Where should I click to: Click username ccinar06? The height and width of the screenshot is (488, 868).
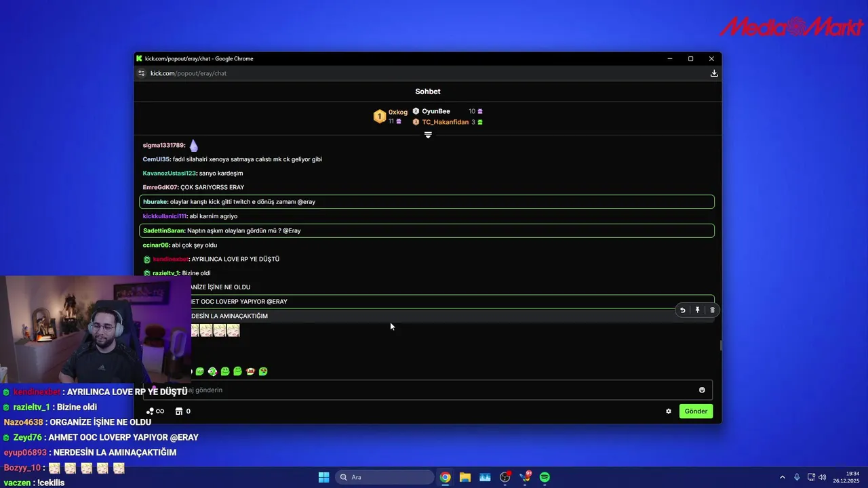click(x=156, y=245)
